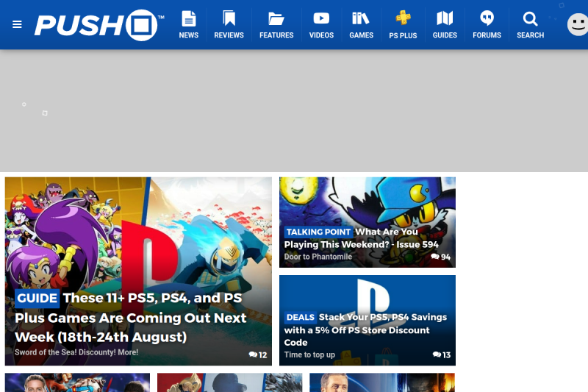
Task: View 94 comments on Talking Point
Action: tap(440, 257)
